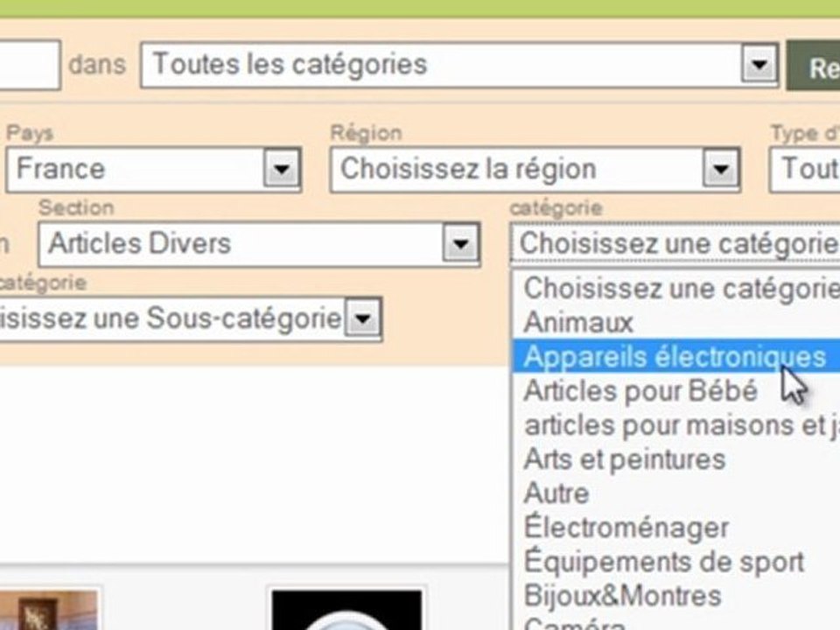Select 'Bijoux&Montres' option
Screen dimensions: 840x630
676,596
